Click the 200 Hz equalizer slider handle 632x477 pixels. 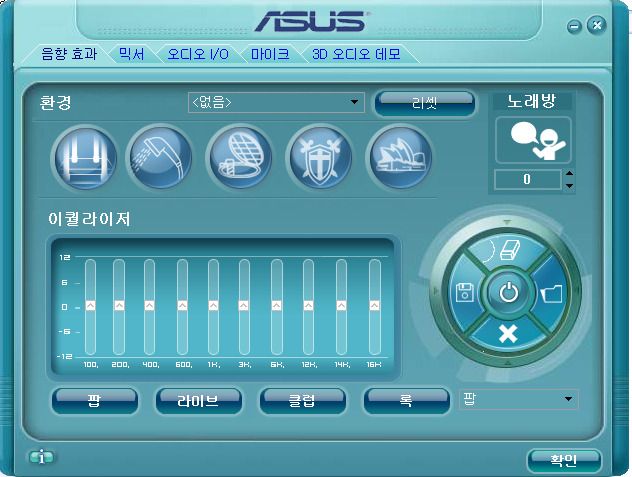tap(119, 305)
